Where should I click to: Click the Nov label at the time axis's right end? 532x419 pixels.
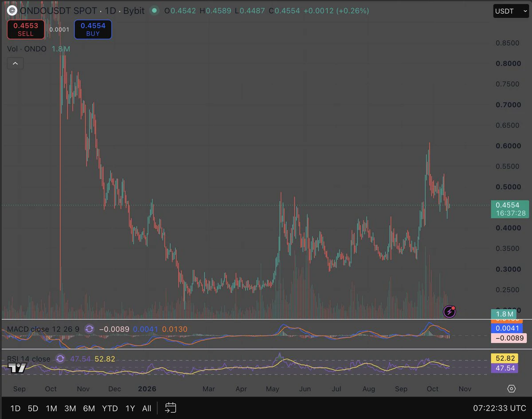(465, 389)
